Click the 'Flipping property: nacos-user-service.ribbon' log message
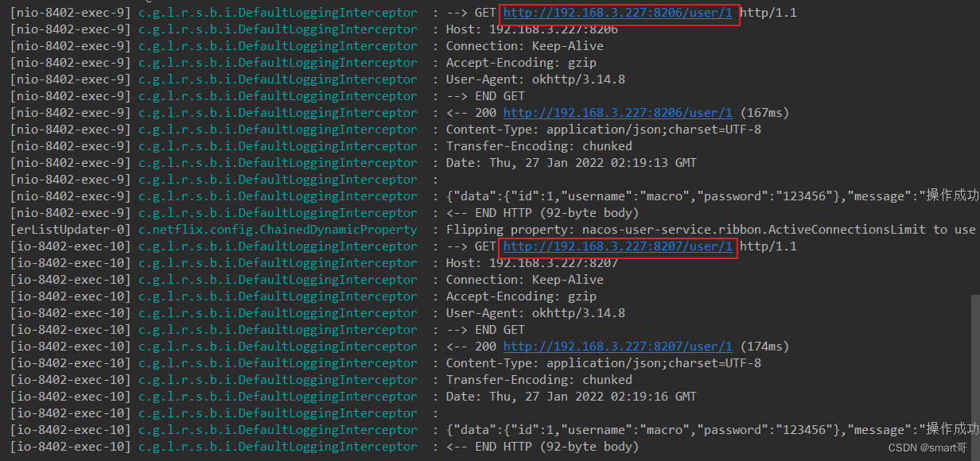The image size is (980, 461). [x=710, y=230]
